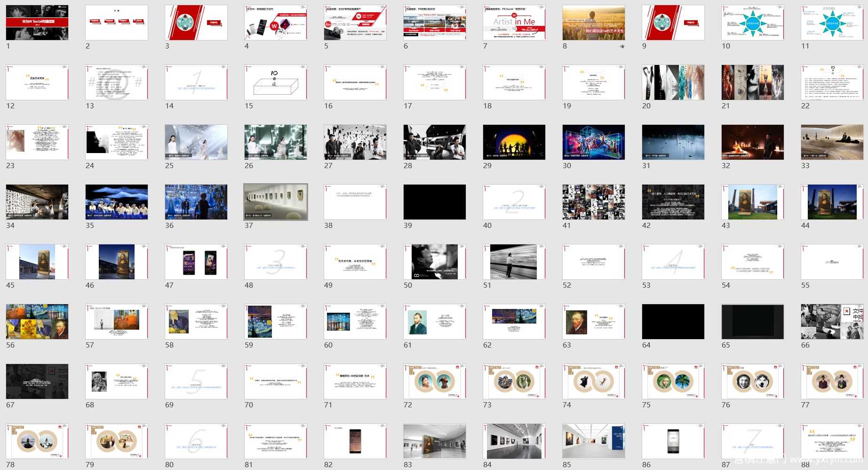Select slide 64 black thumbnail

click(673, 322)
